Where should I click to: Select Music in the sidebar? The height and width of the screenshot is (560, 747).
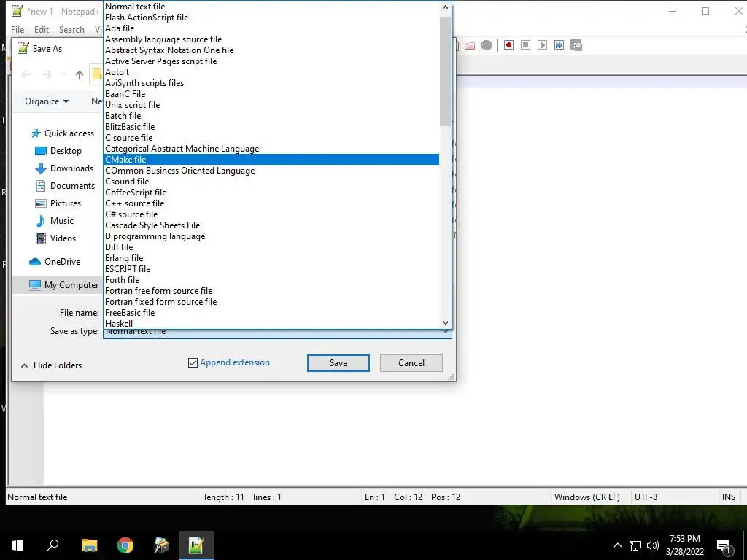[x=54, y=221]
